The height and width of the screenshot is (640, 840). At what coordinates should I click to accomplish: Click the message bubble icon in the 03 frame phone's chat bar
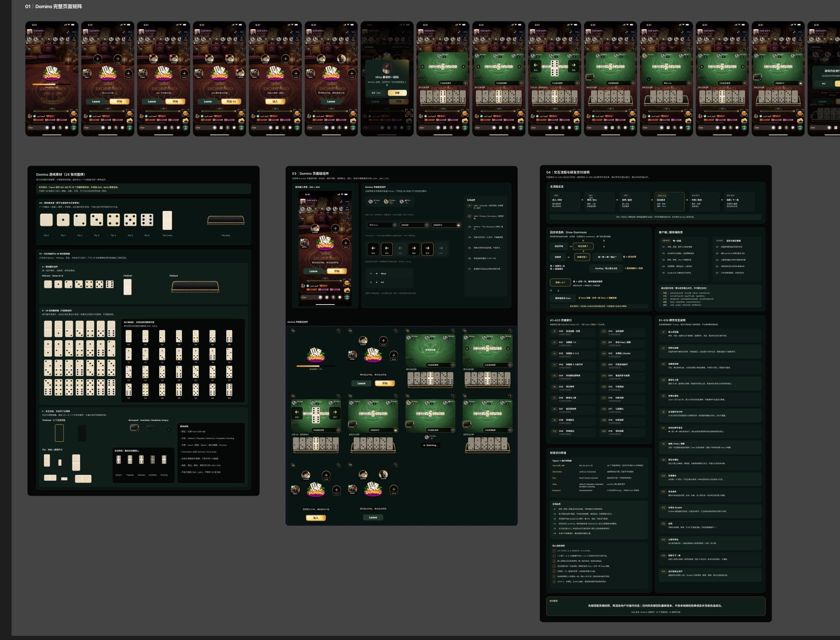coord(339,297)
